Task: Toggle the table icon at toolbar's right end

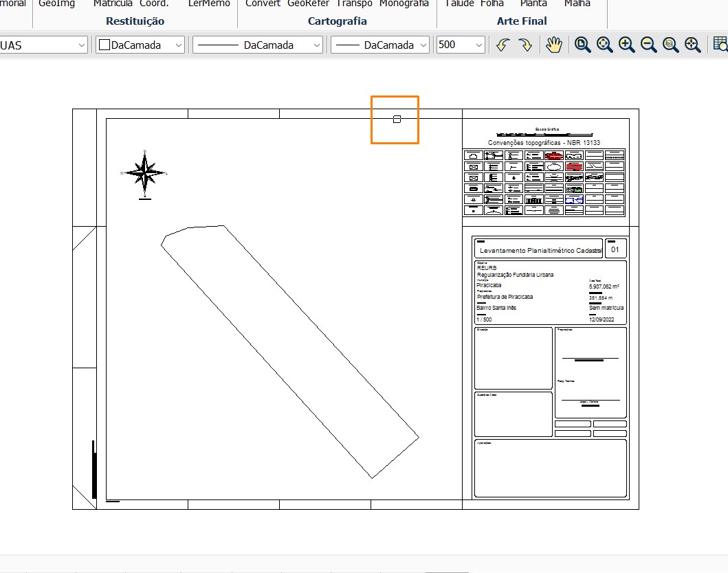Action: (x=721, y=45)
